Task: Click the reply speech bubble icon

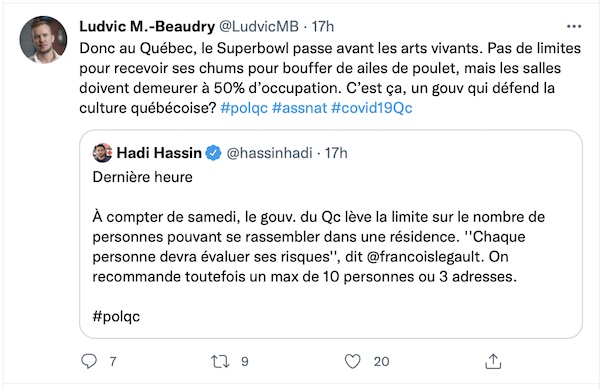Action: point(89,361)
